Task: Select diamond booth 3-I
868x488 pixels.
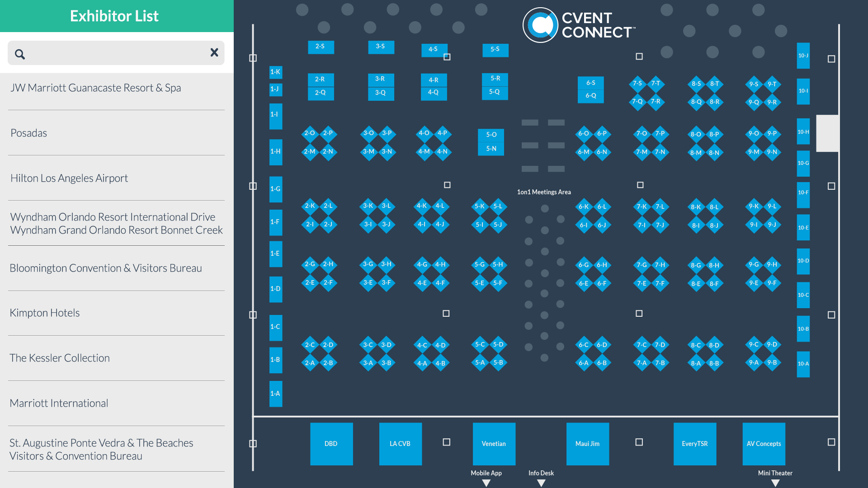Action: click(368, 225)
